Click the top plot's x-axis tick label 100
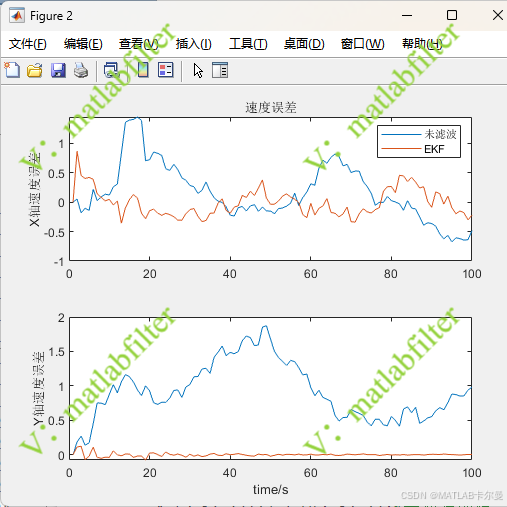 point(472,274)
